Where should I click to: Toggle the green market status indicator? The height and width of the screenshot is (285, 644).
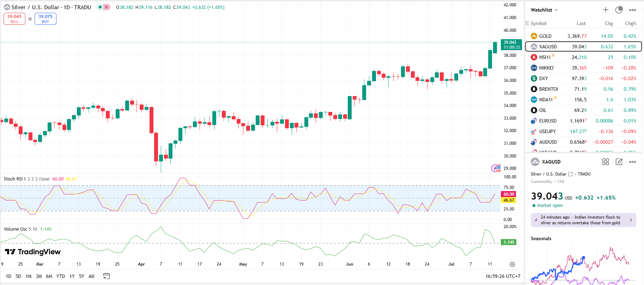100,7
